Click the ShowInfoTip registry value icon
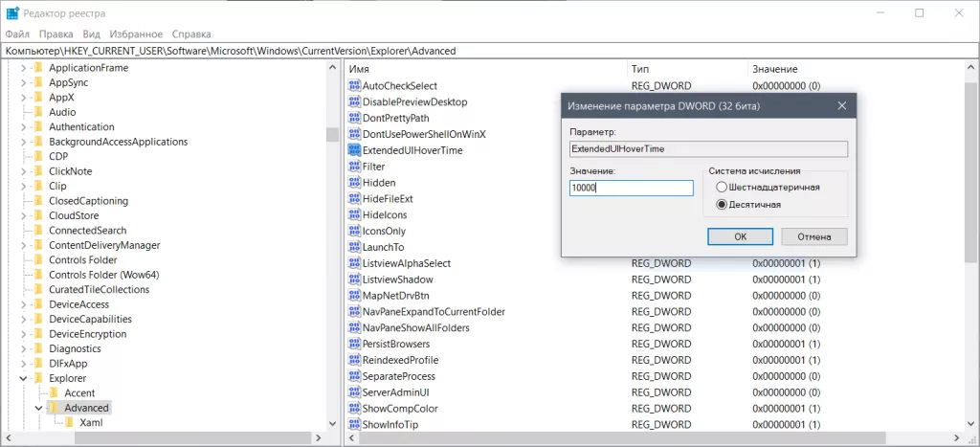Viewport: 980px width, 447px height. [354, 424]
